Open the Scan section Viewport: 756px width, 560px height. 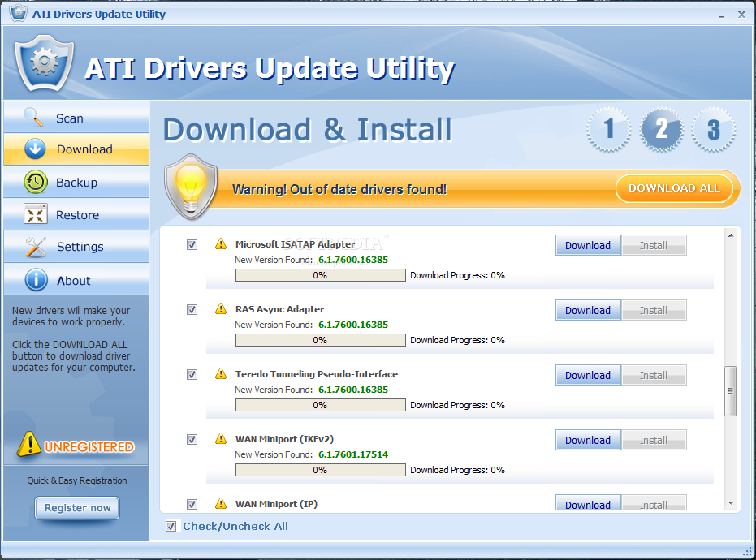click(76, 117)
